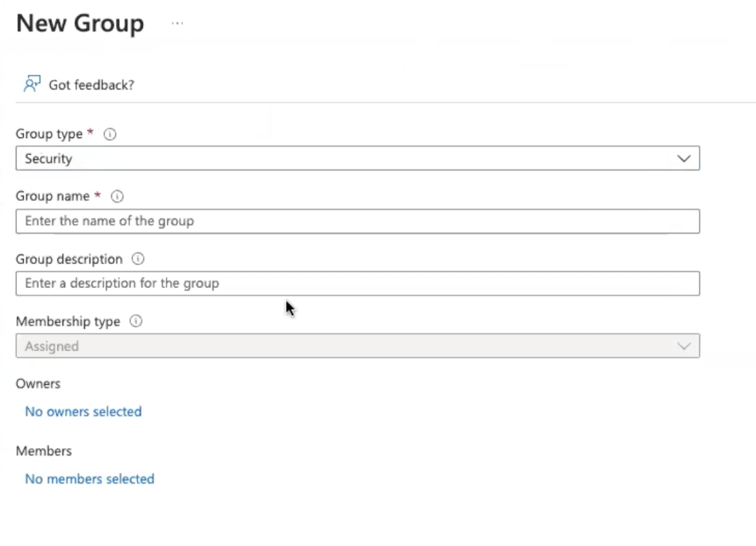The image size is (756, 546).
Task: Click the Got feedback? link
Action: tap(91, 84)
